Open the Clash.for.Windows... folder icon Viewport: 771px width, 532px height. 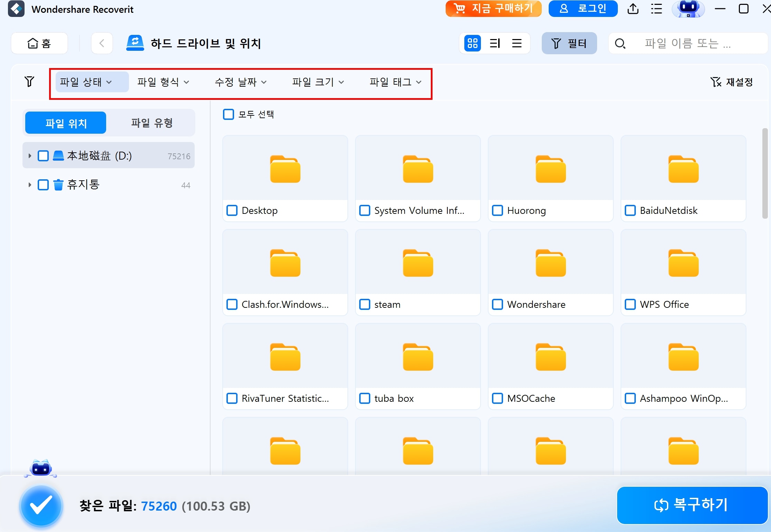pos(285,263)
